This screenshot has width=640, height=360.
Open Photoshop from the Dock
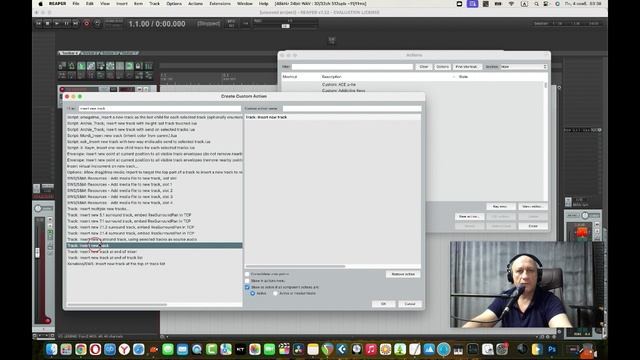click(x=552, y=349)
